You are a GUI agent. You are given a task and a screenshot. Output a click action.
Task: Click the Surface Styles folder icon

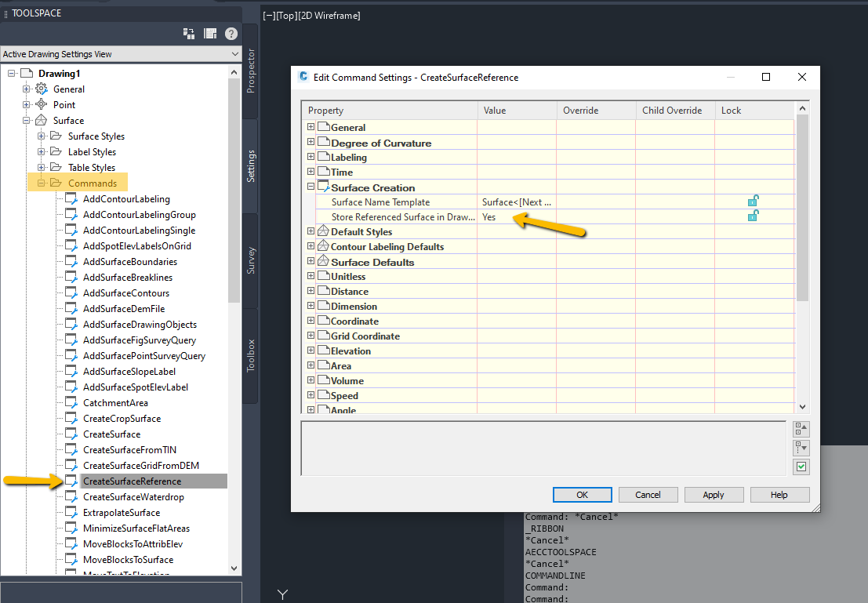point(56,136)
